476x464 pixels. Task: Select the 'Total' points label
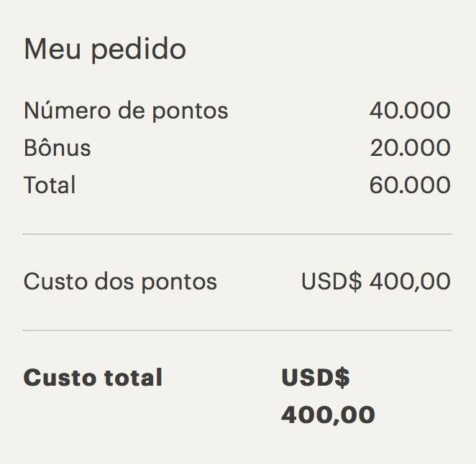click(x=50, y=185)
